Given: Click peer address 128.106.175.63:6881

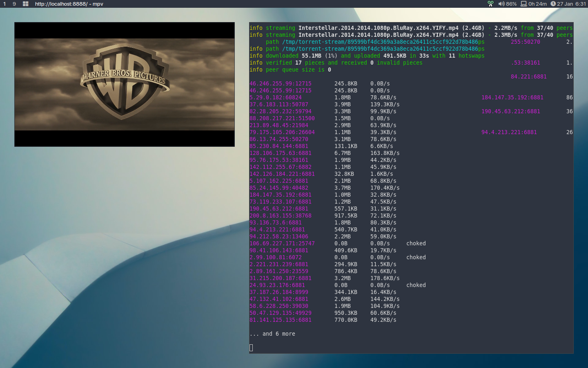Looking at the screenshot, I should (x=281, y=153).
